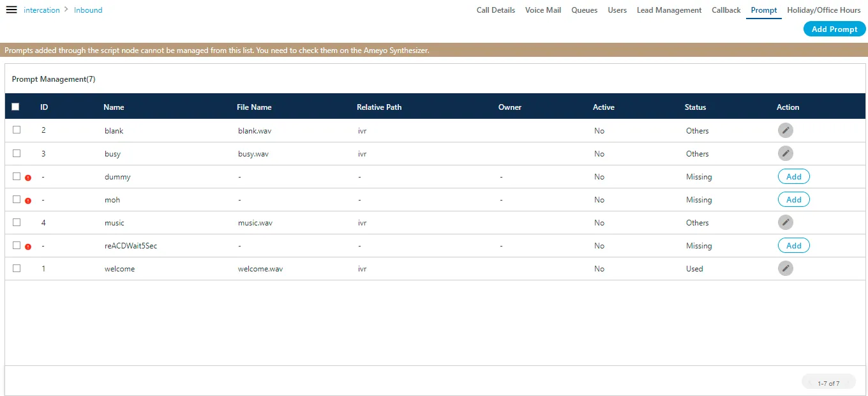
Task: Click the Used status of welcome prompt
Action: coord(694,269)
